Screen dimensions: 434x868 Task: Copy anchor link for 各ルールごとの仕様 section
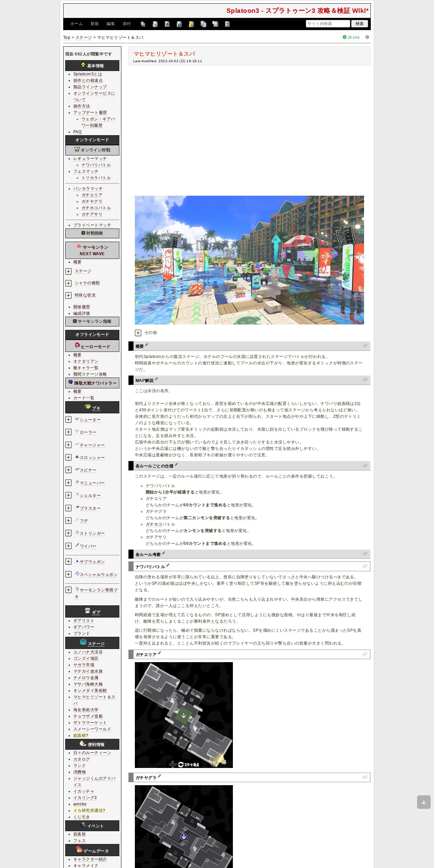[x=365, y=465]
